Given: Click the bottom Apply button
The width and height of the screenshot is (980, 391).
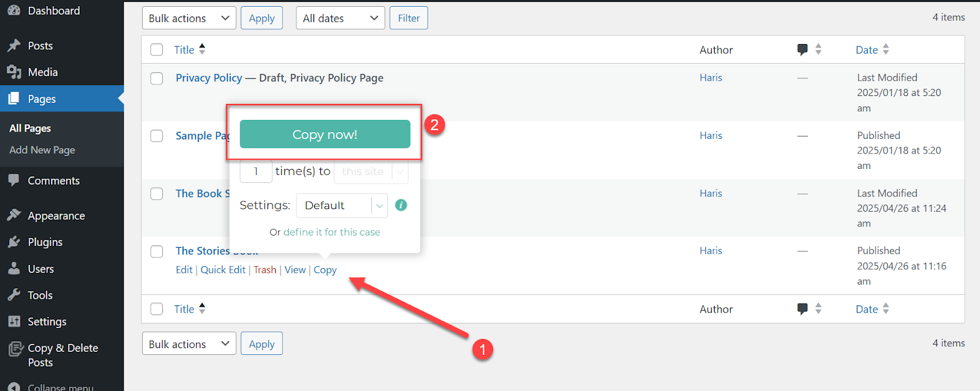Looking at the screenshot, I should coord(262,344).
